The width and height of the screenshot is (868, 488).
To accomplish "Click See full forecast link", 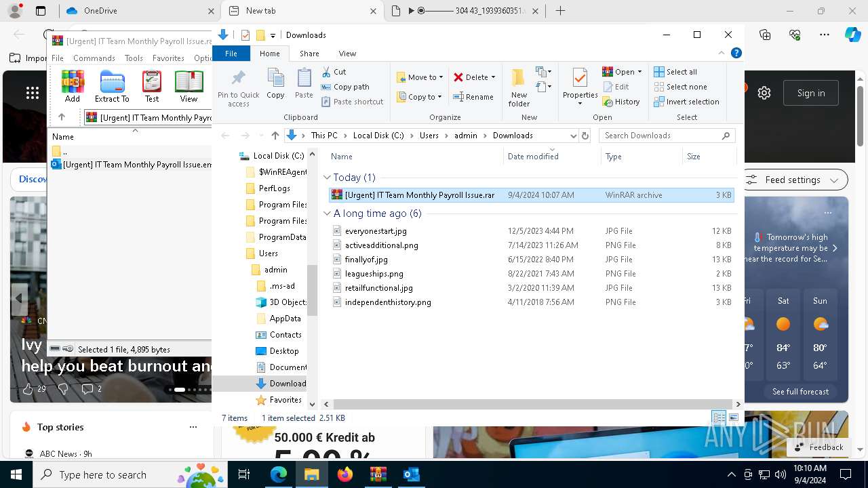I will pos(800,392).
